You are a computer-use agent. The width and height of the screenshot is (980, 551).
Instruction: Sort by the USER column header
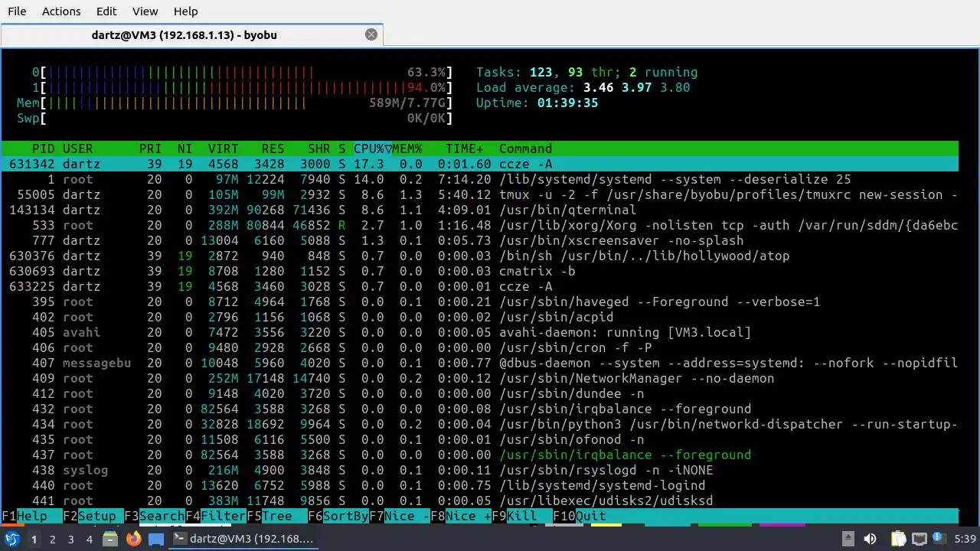[x=78, y=148]
